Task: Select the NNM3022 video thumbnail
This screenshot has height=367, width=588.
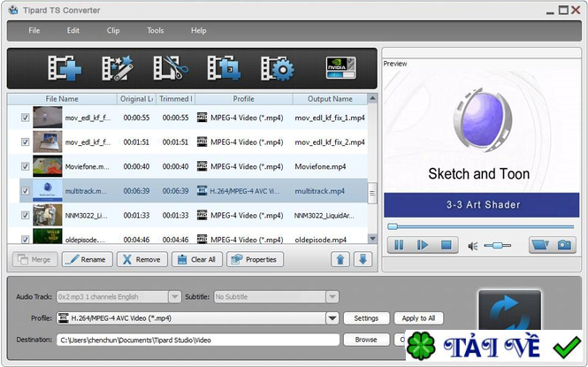Action: click(x=48, y=215)
